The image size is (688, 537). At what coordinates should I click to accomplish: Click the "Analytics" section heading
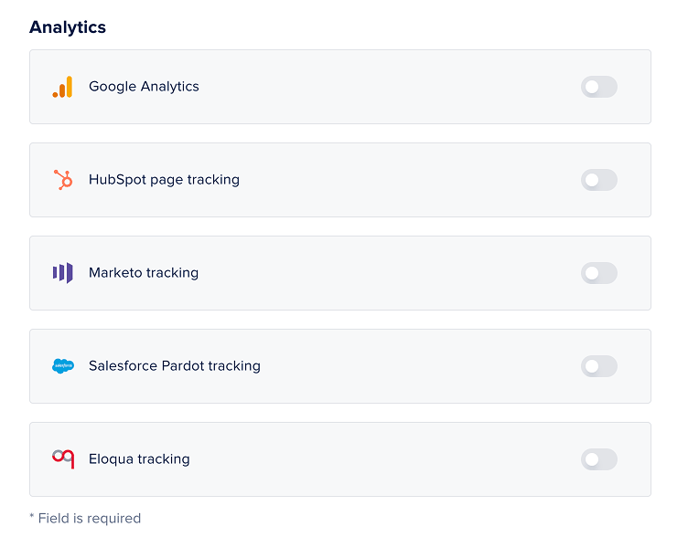[x=68, y=27]
